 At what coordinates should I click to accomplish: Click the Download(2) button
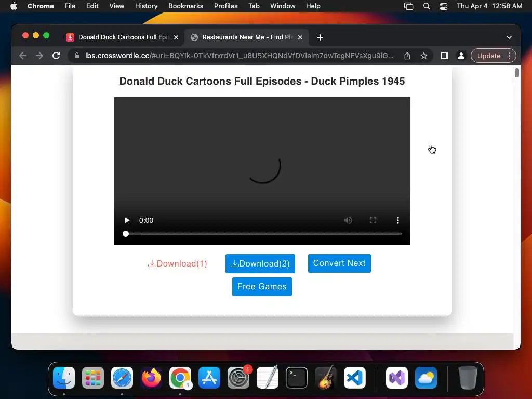click(x=260, y=263)
